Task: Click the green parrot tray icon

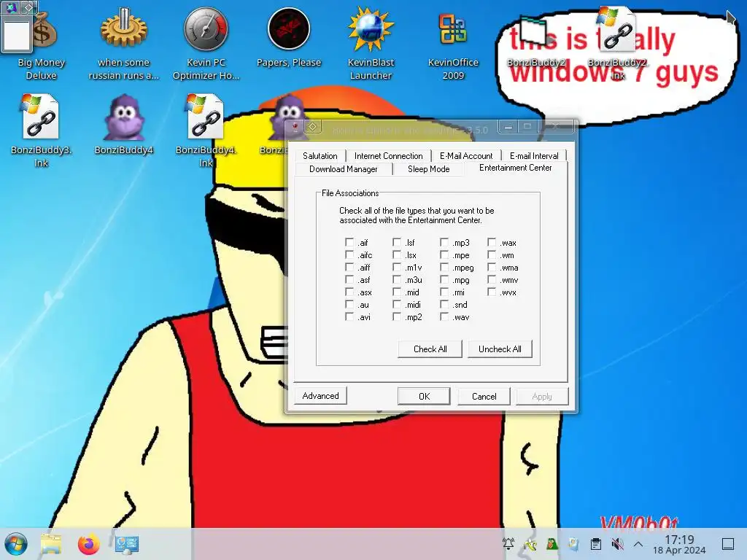Action: (x=551, y=544)
